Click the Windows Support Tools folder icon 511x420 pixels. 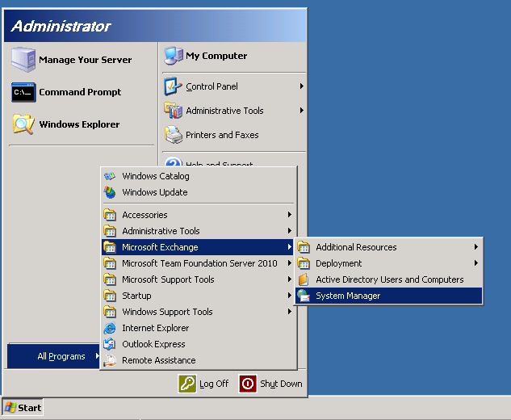tap(110, 312)
